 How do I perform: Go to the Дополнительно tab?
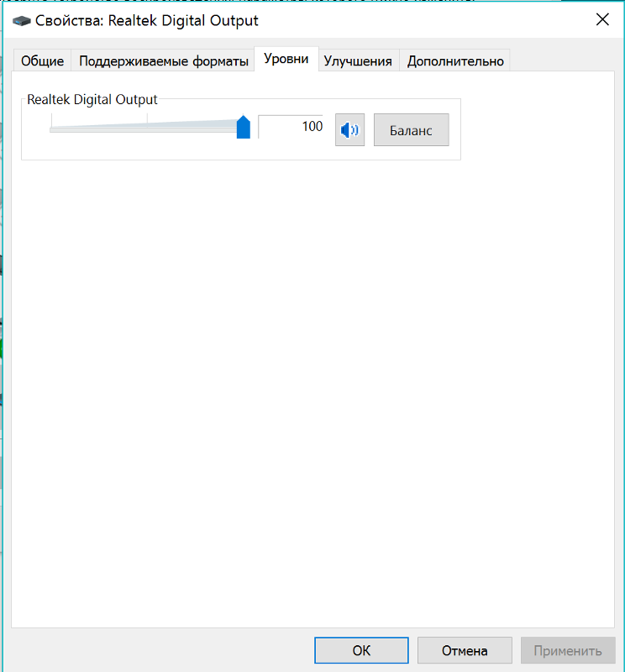pos(455,60)
